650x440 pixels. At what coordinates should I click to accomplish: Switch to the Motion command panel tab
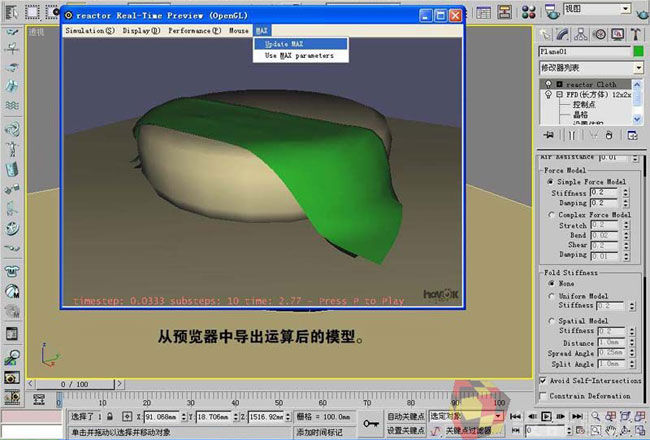599,35
